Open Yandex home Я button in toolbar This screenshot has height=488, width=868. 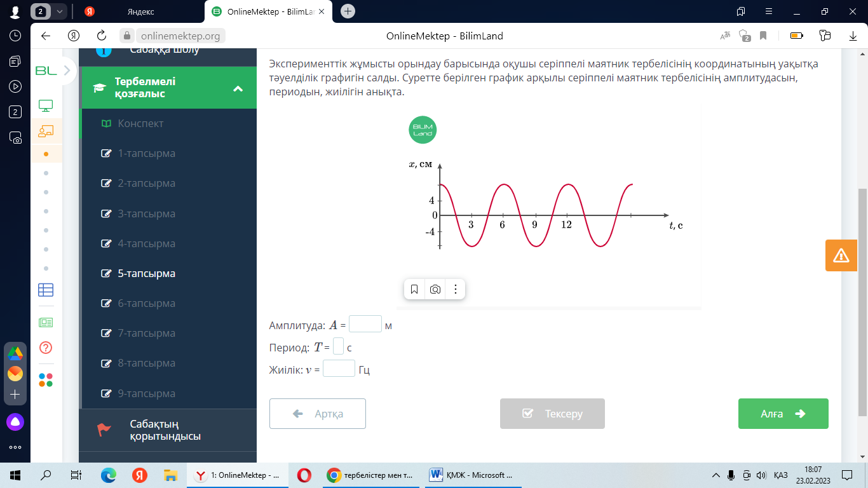[x=74, y=36]
